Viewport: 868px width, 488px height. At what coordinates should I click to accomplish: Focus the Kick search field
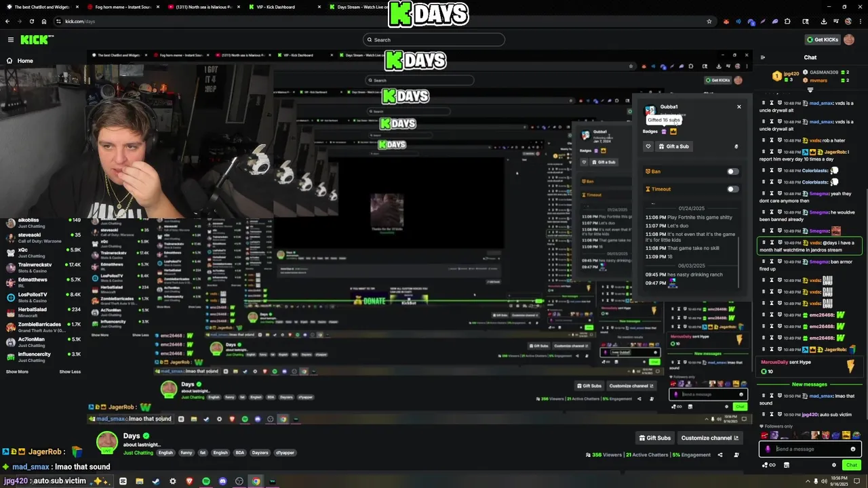click(x=434, y=40)
